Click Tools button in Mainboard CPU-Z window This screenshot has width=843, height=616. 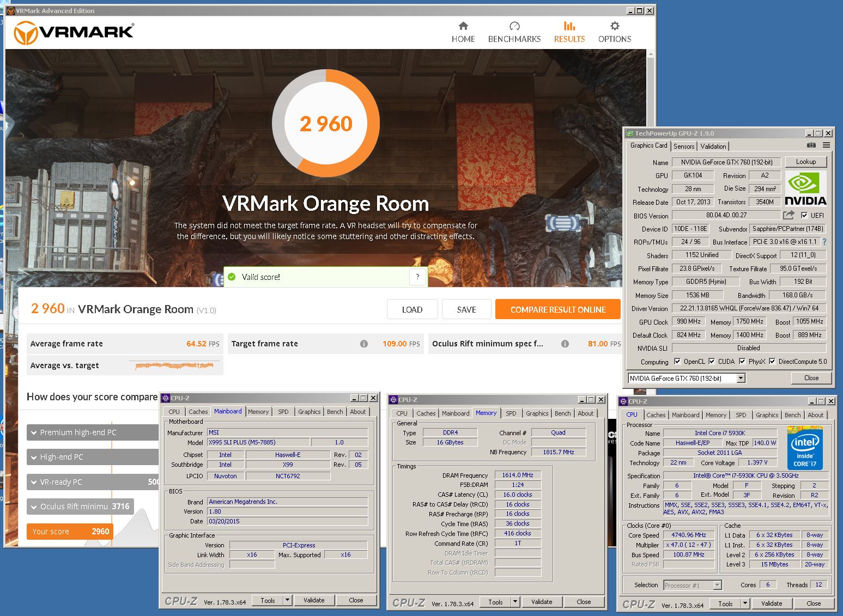point(268,600)
